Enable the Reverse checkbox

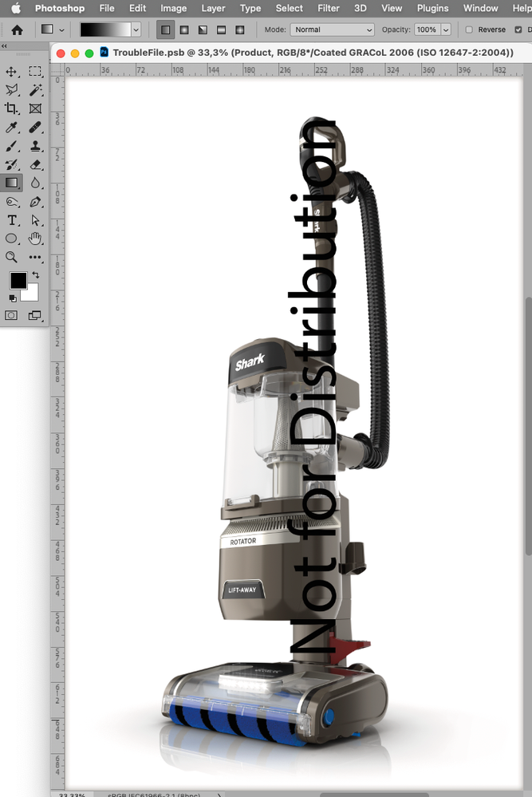pos(469,30)
